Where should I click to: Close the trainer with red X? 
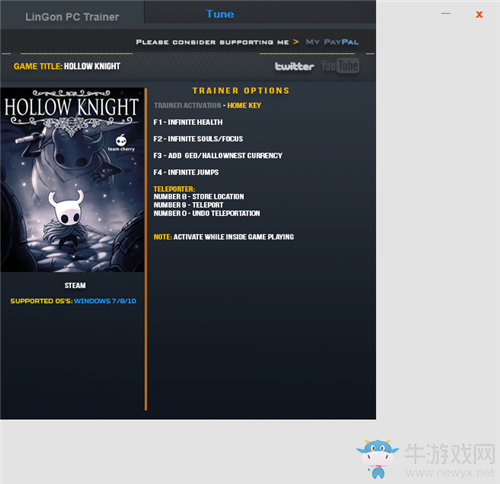(x=479, y=14)
